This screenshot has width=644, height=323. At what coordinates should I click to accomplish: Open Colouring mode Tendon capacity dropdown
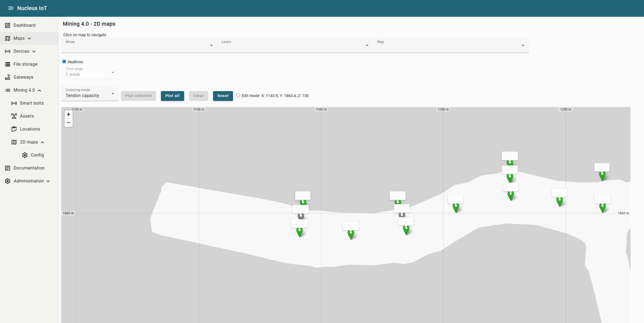click(90, 94)
